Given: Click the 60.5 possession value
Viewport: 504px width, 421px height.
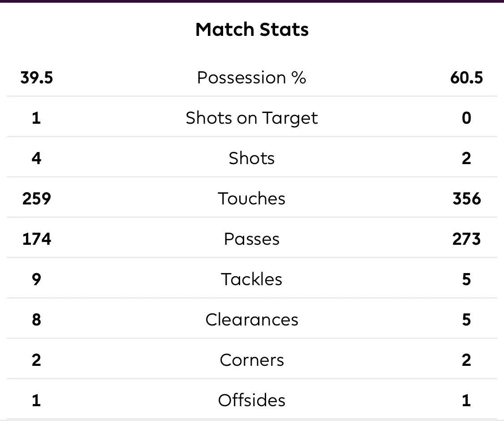Looking at the screenshot, I should [x=466, y=78].
